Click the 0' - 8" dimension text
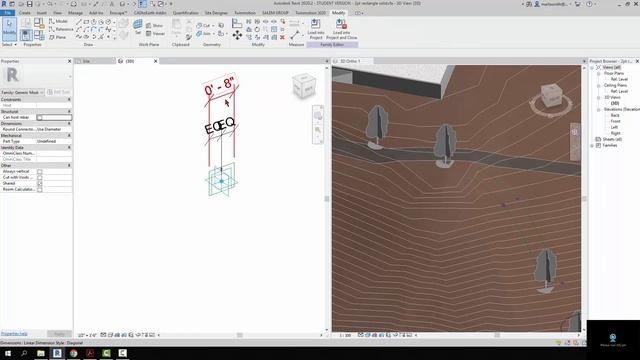Screen dimensions: 640x360 (220, 85)
